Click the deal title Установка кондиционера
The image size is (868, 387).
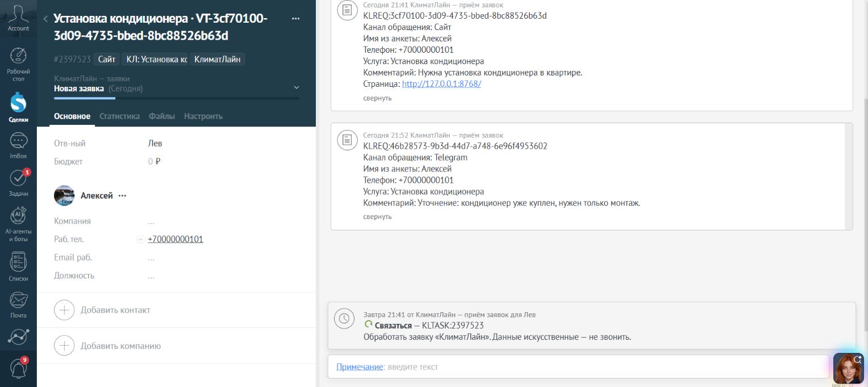pyautogui.click(x=160, y=27)
